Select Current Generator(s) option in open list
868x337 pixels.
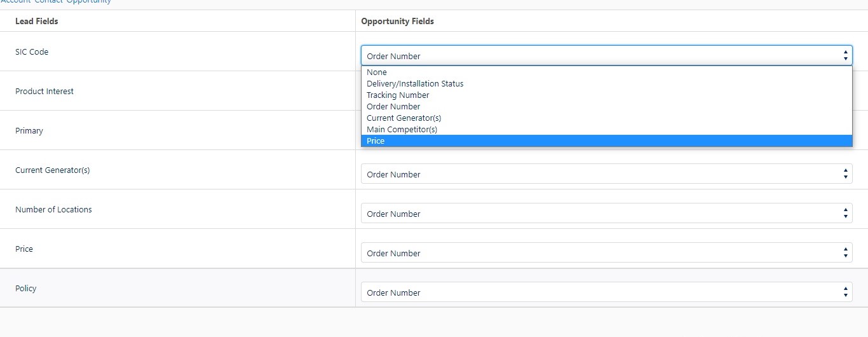[403, 118]
